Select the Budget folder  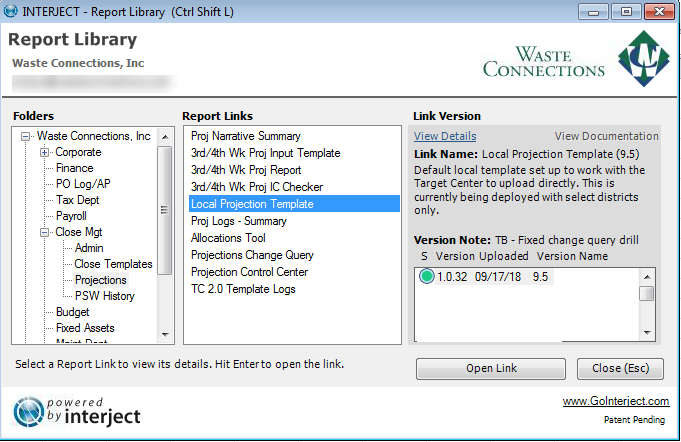click(73, 312)
